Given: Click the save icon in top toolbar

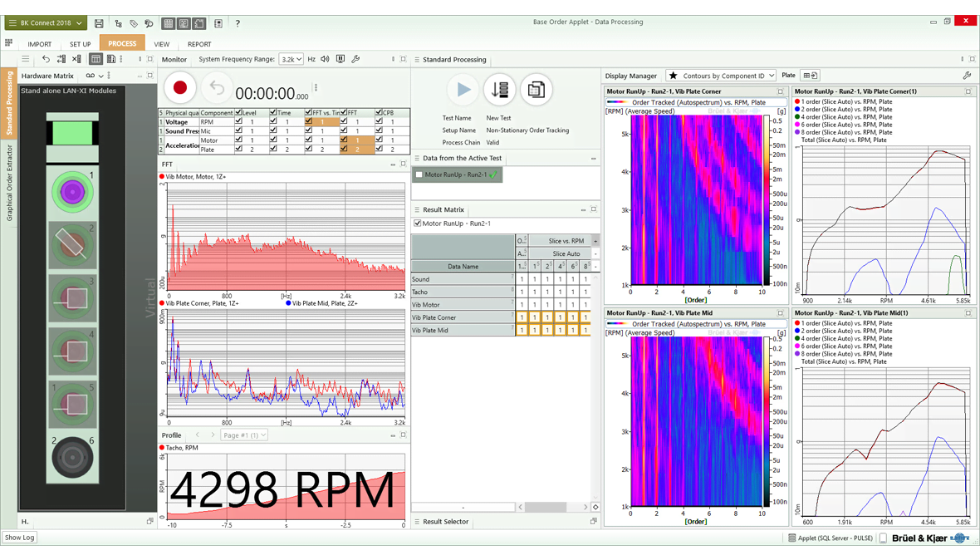Looking at the screenshot, I should [x=99, y=23].
